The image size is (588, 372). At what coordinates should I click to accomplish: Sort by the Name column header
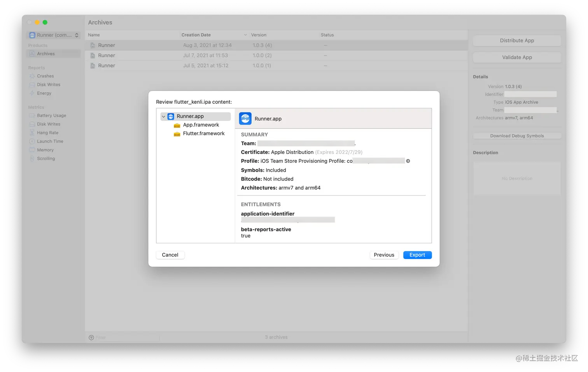click(132, 35)
